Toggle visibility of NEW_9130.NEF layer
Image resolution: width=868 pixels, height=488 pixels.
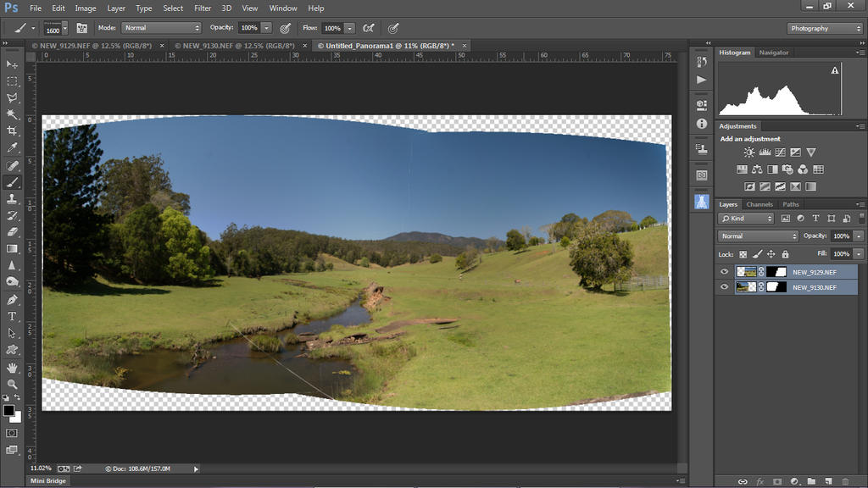(x=724, y=287)
